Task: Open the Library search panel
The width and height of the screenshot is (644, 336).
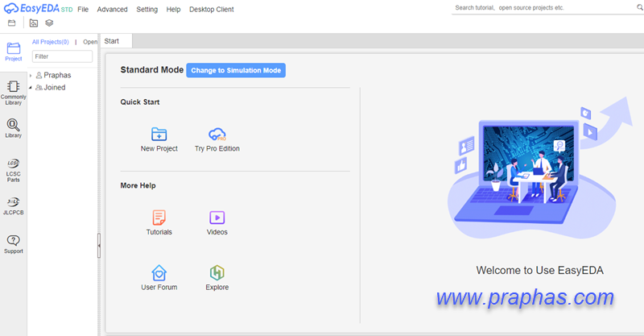Action: pos(13,128)
